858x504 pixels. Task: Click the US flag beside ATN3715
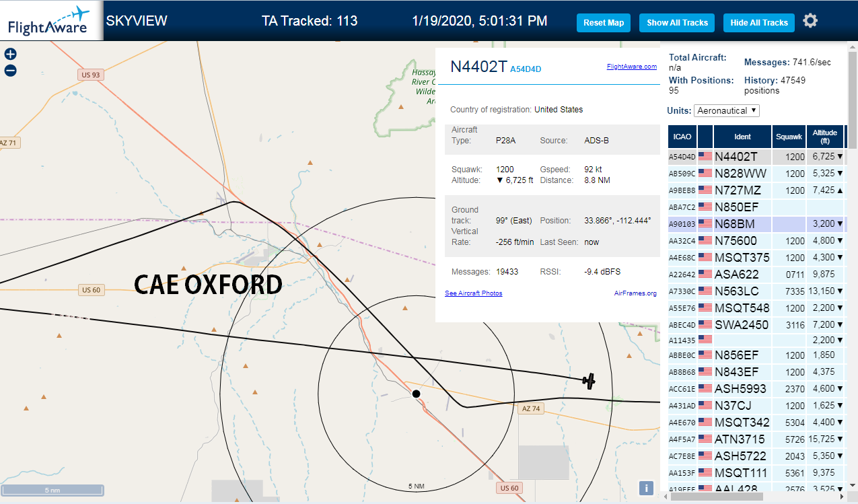[705, 439]
